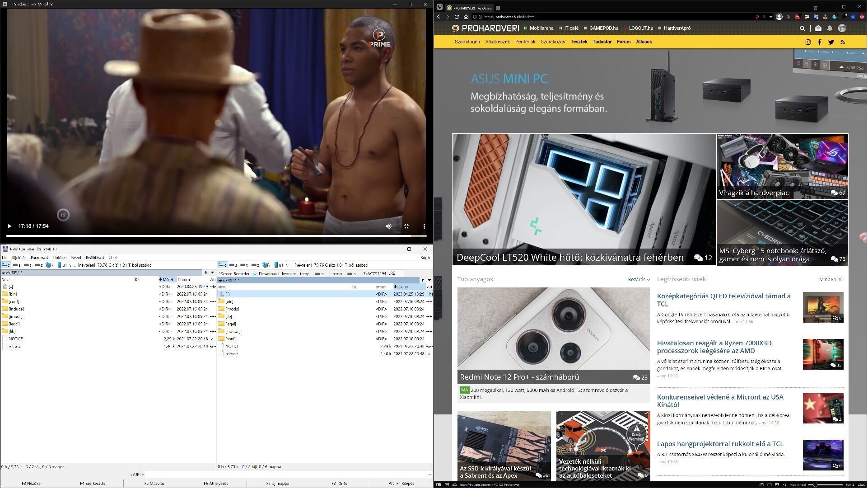Click the video player play button

click(9, 226)
